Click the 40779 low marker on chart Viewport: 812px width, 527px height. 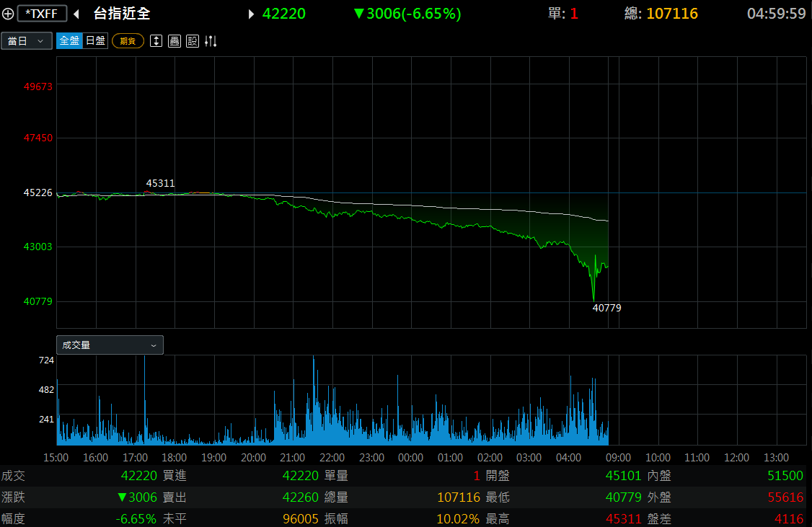coord(607,308)
